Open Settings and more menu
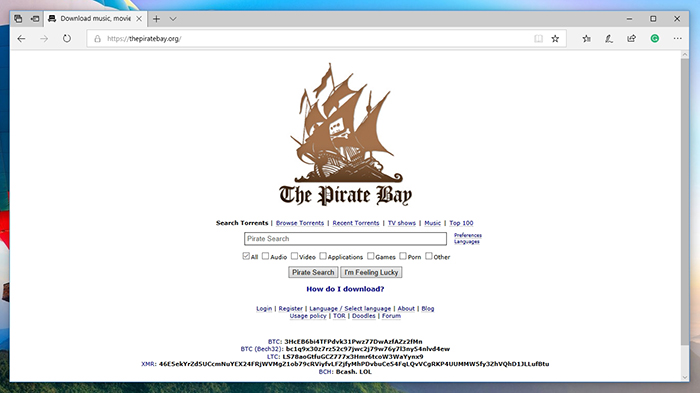The width and height of the screenshot is (700, 393). 678,39
